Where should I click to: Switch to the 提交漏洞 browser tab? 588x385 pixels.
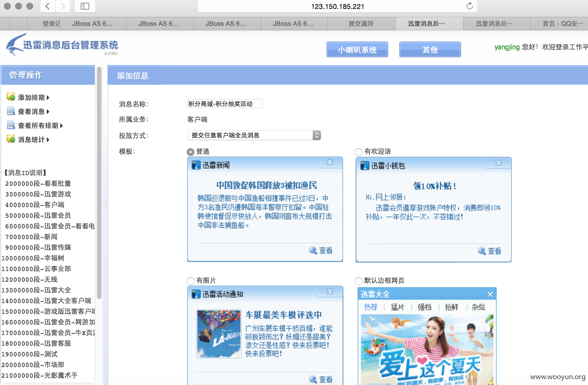click(x=361, y=24)
